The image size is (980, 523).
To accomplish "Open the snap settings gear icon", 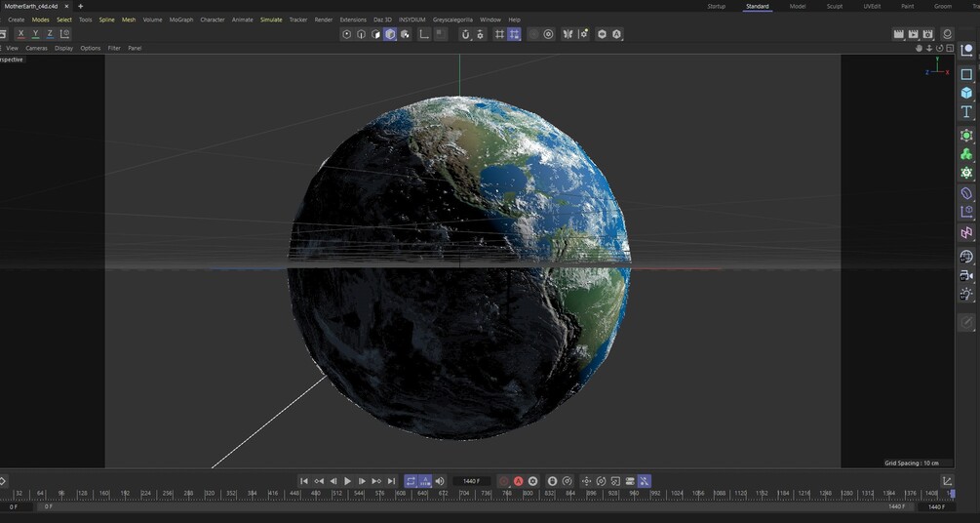I will (x=480, y=34).
